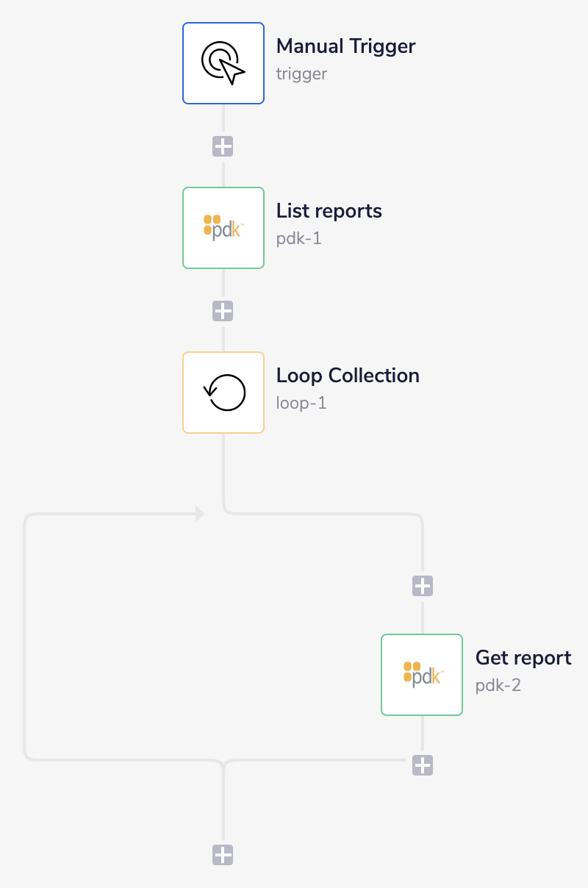588x888 pixels.
Task: Select the Manual Trigger cursor icon
Action: pos(223,62)
